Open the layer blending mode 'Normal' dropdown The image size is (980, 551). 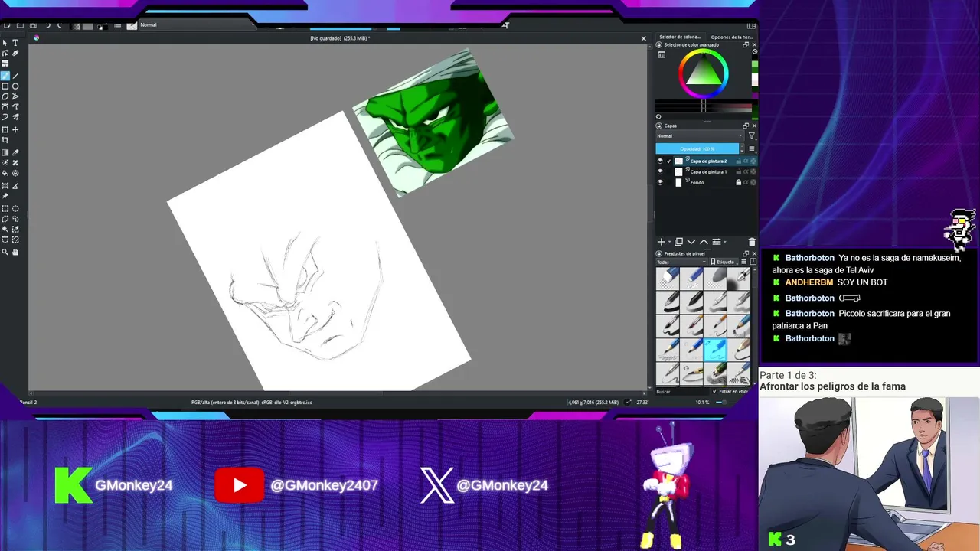tap(700, 135)
